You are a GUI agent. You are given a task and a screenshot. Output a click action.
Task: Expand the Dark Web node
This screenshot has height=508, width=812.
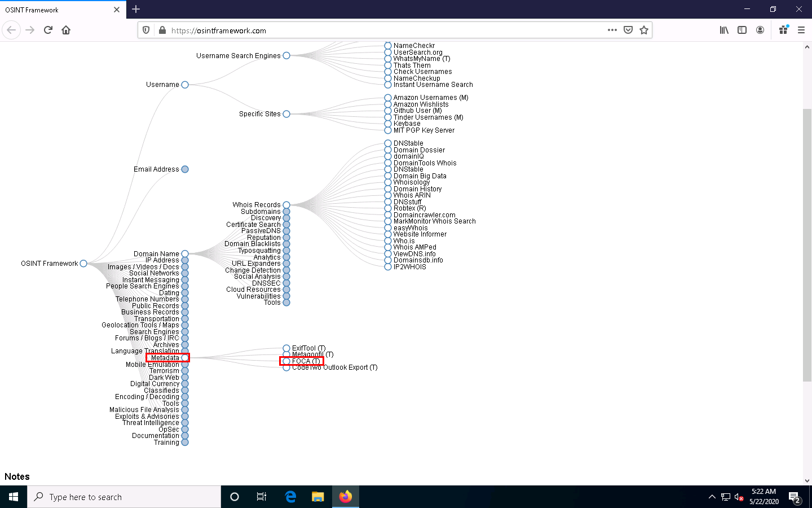(185, 378)
